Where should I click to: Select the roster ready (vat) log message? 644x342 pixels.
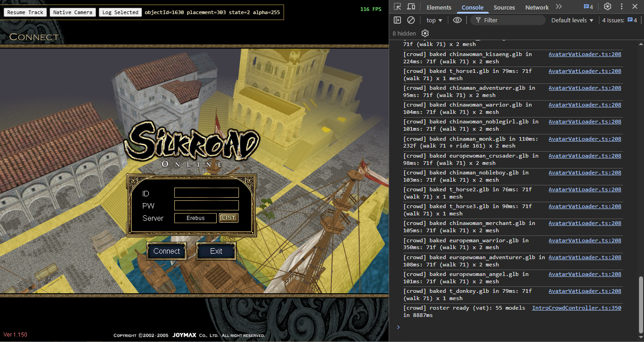(464, 311)
